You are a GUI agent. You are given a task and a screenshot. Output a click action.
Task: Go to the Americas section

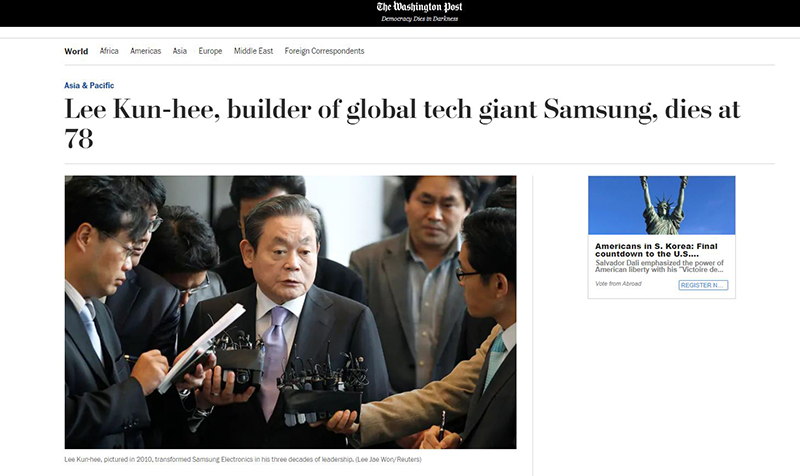145,51
